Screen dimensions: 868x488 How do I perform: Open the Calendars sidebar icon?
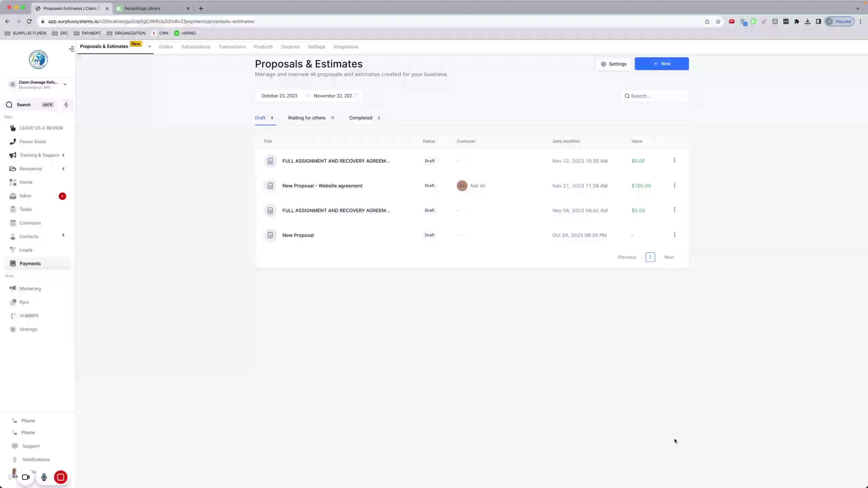pos(13,223)
